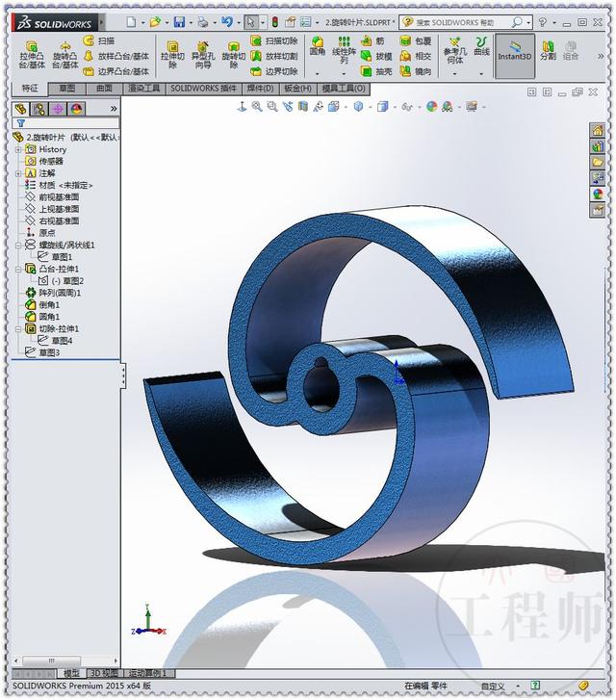
Task: Click the 圆角 fillet tool
Action: [318, 46]
